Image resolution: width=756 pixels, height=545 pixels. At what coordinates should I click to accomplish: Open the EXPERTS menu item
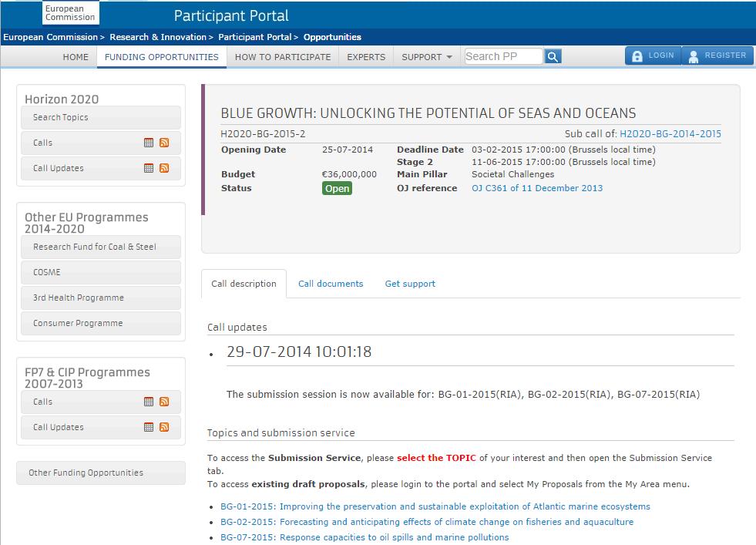(366, 57)
